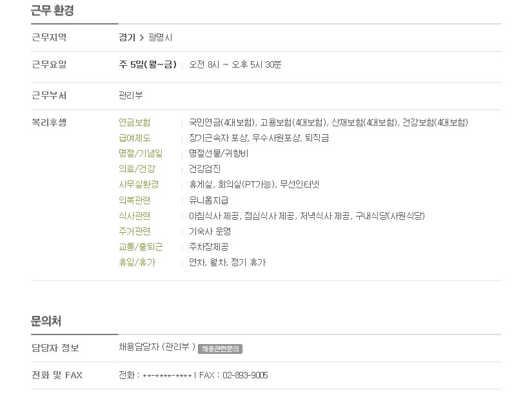This screenshot has height=397, width=532.
Task: Click the 주거관련 category label
Action: click(134, 231)
